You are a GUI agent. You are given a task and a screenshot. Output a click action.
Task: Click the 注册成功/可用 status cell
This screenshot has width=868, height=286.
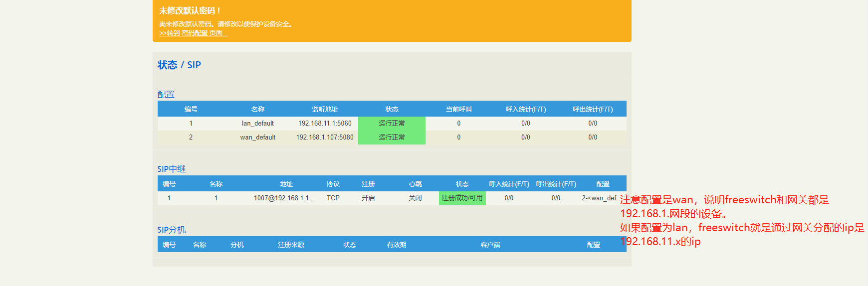coord(462,198)
